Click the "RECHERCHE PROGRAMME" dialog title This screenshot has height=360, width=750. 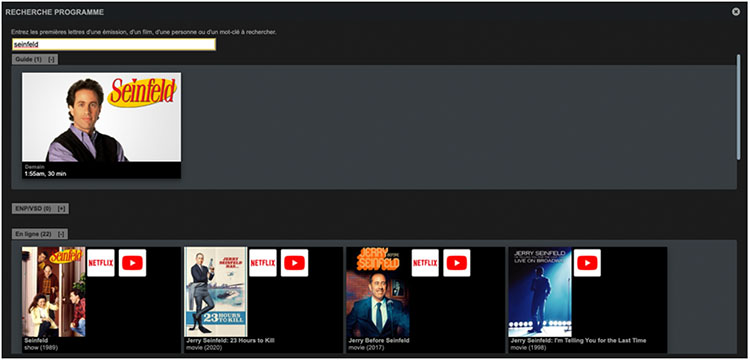pos(55,12)
